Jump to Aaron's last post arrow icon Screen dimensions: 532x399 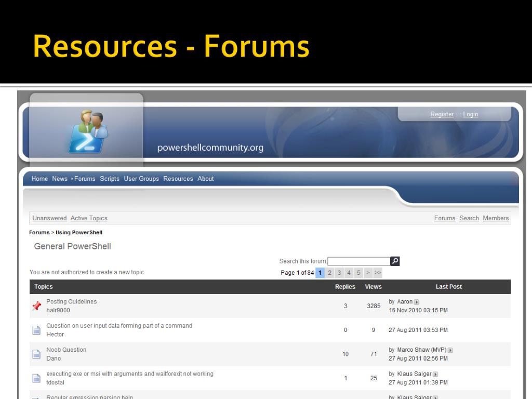pyautogui.click(x=417, y=302)
